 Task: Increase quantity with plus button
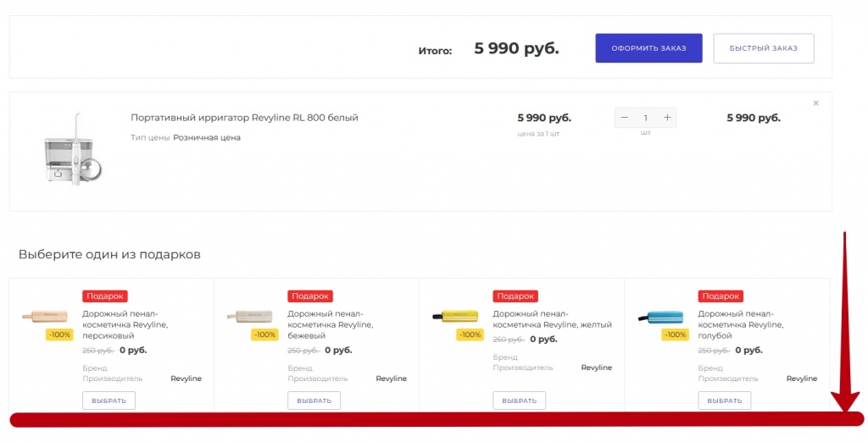tap(667, 118)
